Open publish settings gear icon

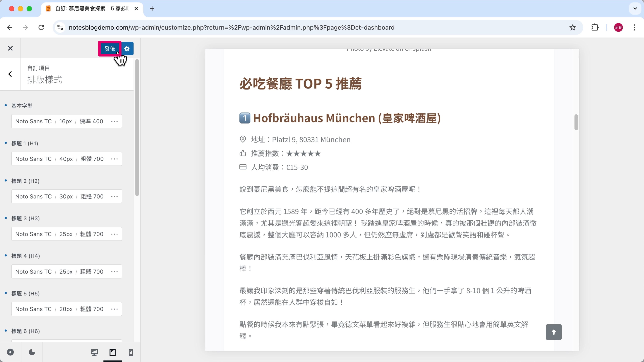coord(127,48)
